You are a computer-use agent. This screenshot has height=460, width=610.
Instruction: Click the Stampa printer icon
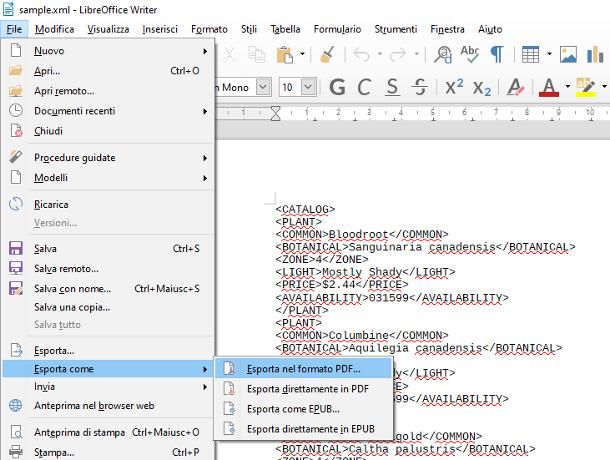click(16, 452)
